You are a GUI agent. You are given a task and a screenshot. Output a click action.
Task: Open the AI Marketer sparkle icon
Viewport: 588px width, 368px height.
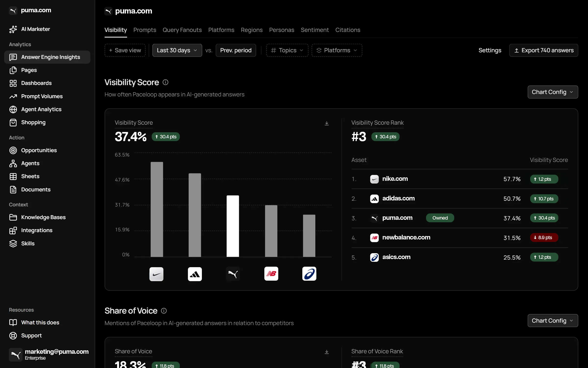point(13,29)
